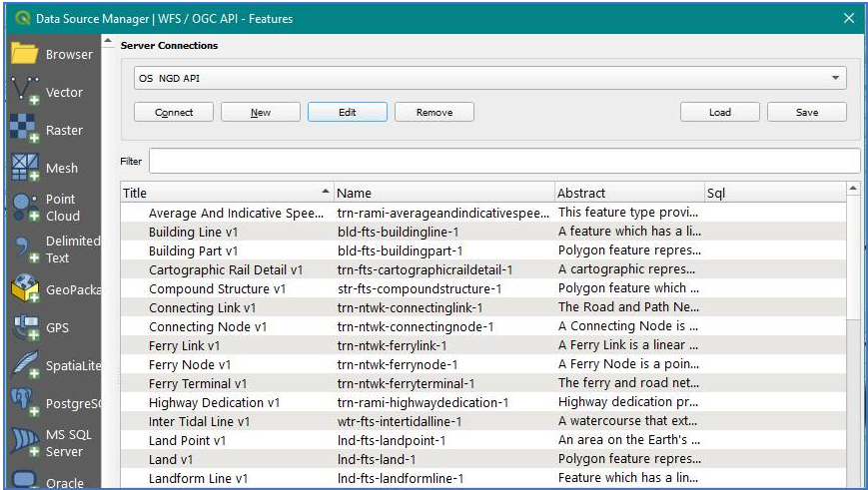
Task: Select the Highway Dedication v1 row
Action: point(483,402)
